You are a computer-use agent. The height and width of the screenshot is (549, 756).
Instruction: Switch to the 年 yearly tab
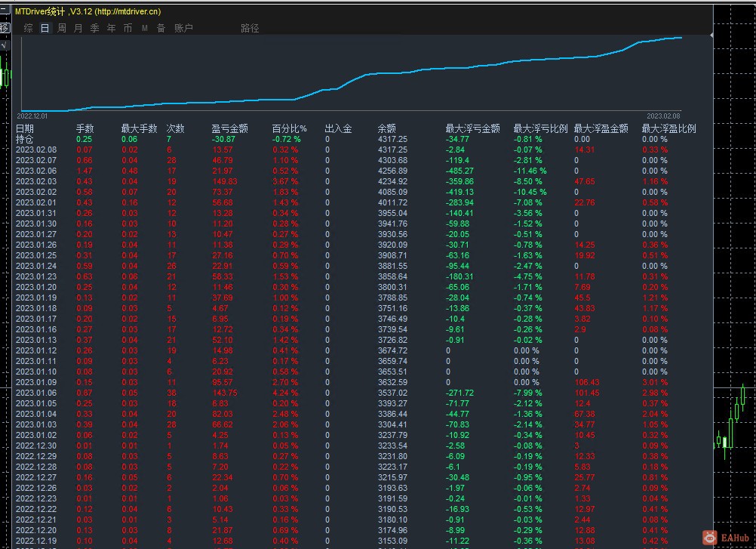pyautogui.click(x=111, y=28)
